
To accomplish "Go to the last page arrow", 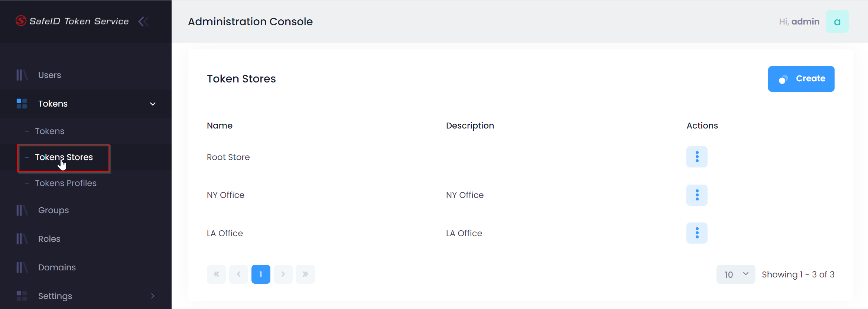I will [305, 274].
